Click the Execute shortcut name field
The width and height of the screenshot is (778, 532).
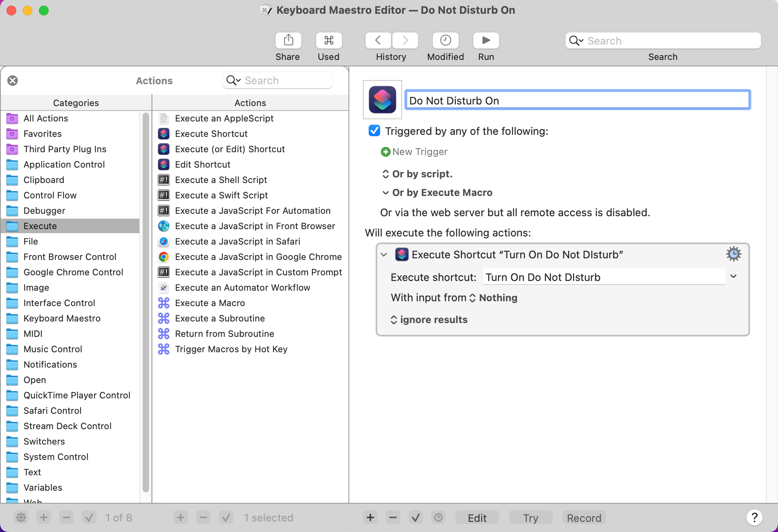click(604, 277)
